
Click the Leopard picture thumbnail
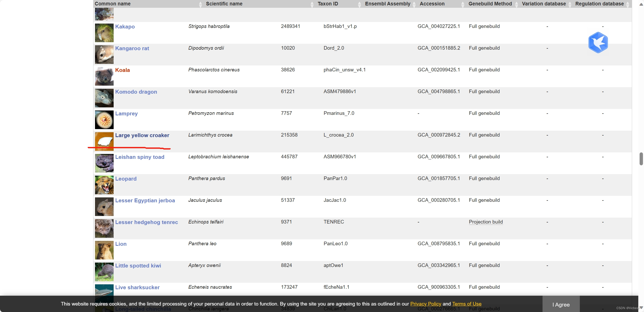(x=104, y=185)
